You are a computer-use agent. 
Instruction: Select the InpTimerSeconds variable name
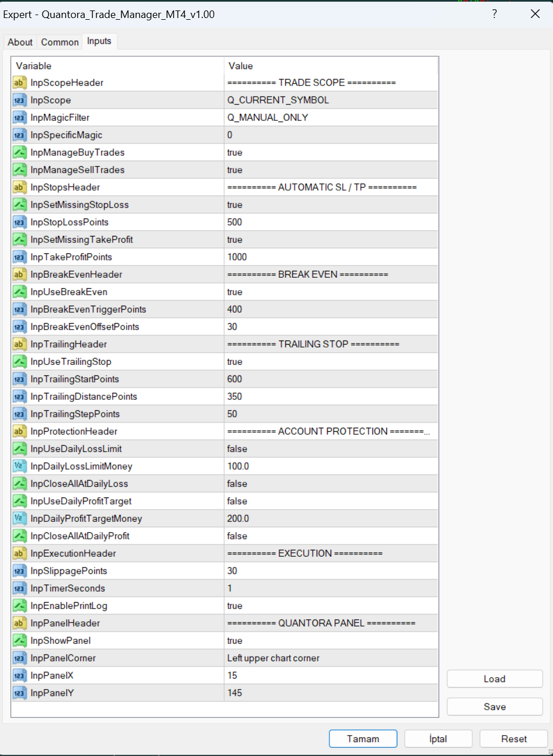68,588
